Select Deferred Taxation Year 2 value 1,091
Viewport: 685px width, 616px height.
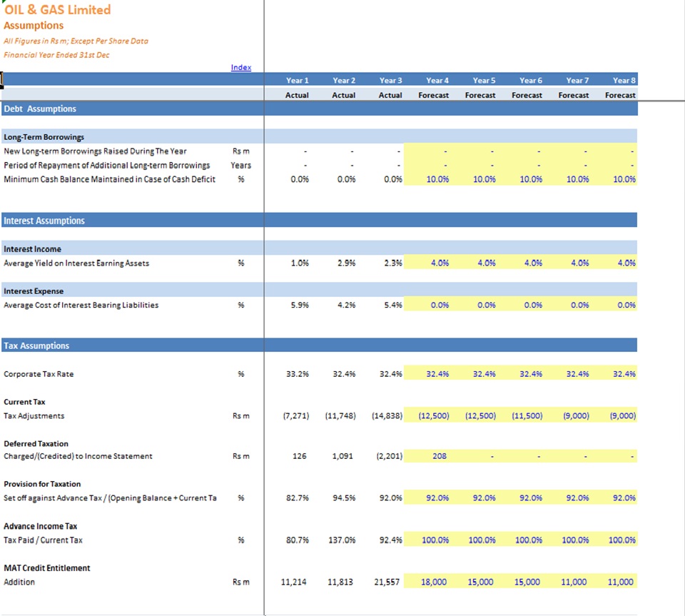point(342,456)
